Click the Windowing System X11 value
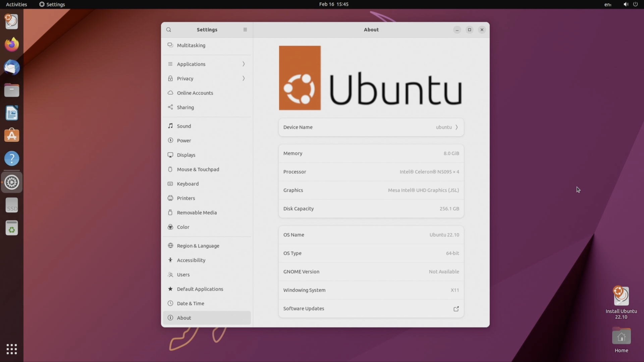The image size is (644, 362). click(x=454, y=290)
